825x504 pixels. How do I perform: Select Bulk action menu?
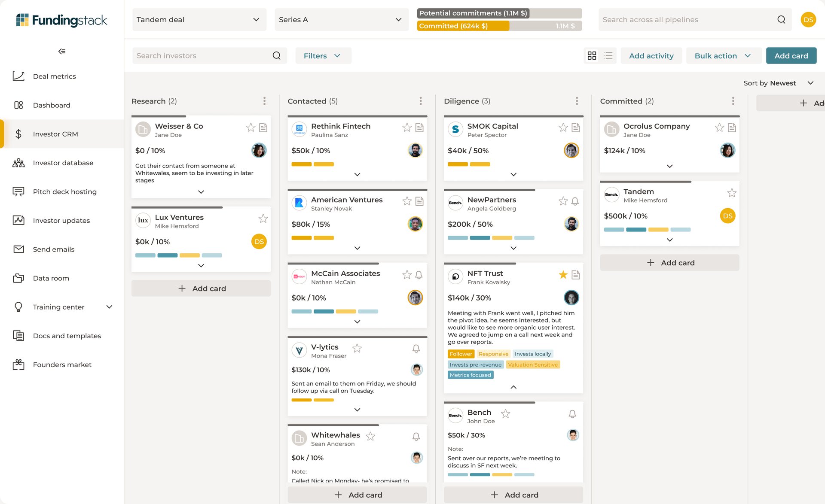click(722, 55)
